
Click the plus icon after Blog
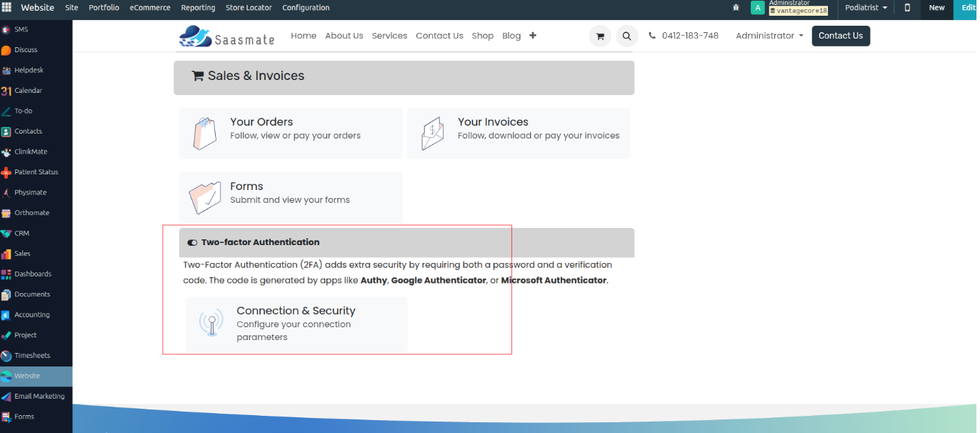pyautogui.click(x=533, y=36)
